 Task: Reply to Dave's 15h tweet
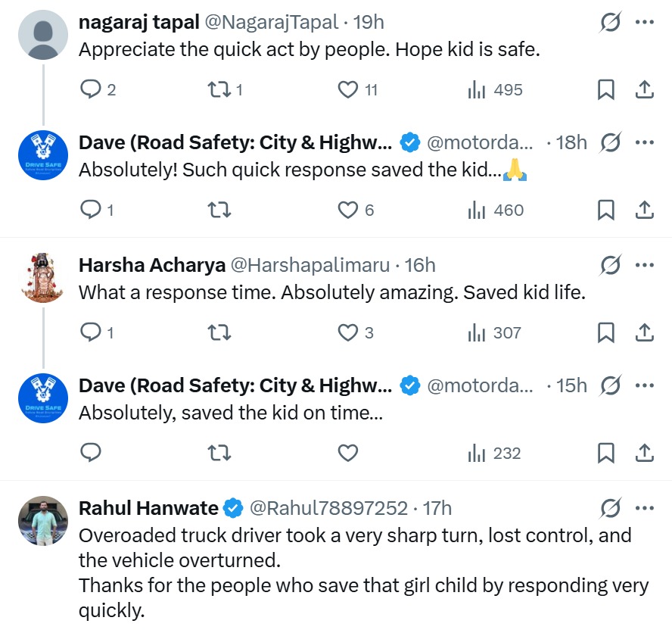(91, 454)
